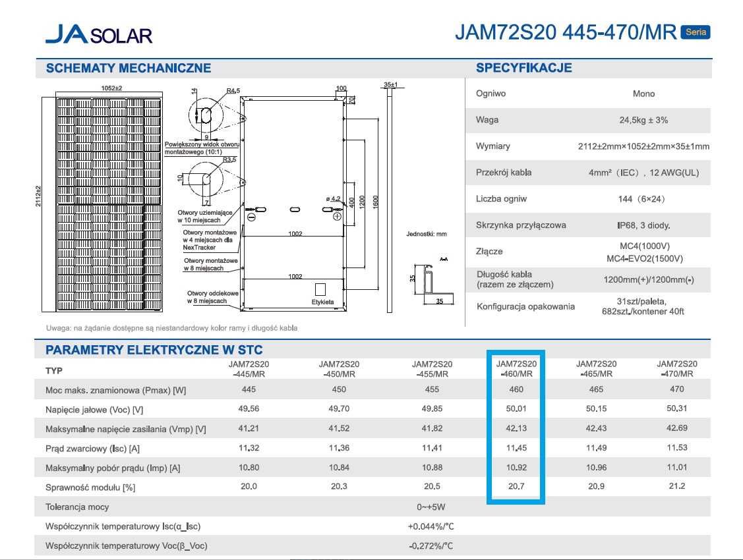Click the Isc value "11.53"
The width and height of the screenshot is (743, 560).
click(676, 447)
